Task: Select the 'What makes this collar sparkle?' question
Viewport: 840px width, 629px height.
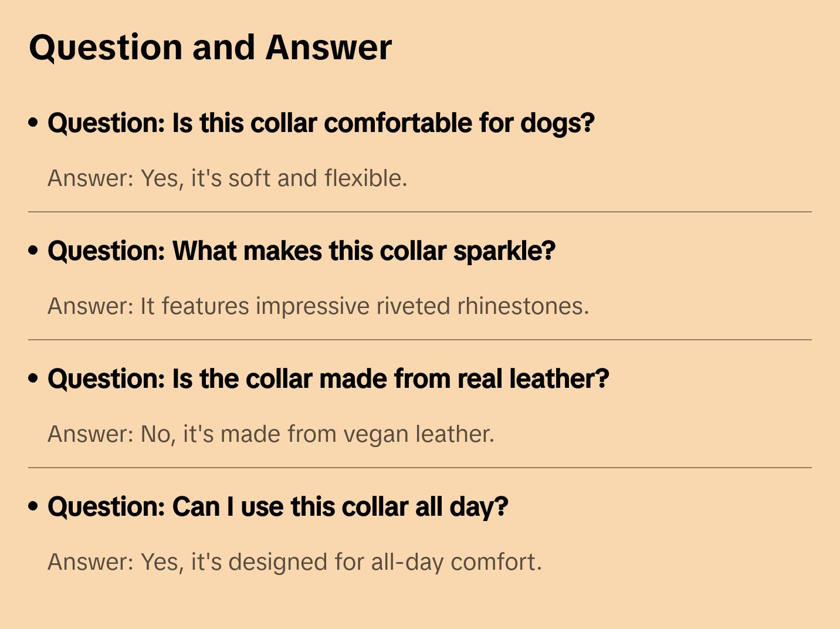Action: (x=301, y=251)
